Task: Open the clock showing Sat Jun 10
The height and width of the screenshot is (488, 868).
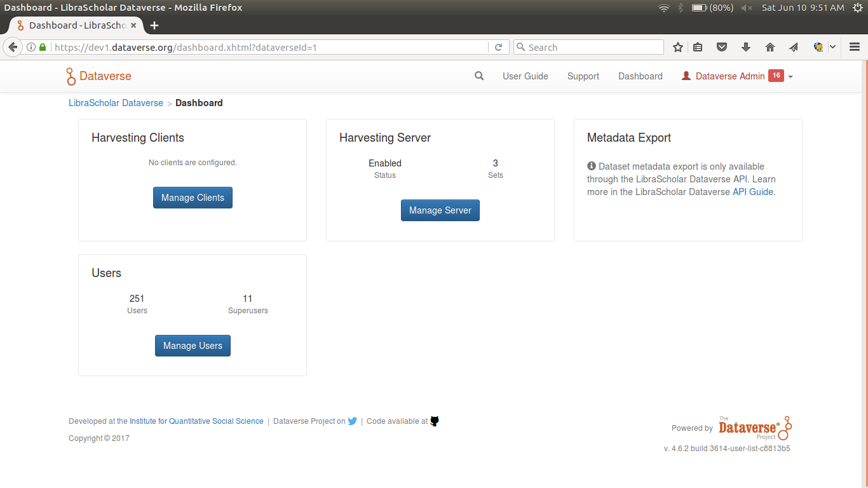Action: [x=803, y=8]
